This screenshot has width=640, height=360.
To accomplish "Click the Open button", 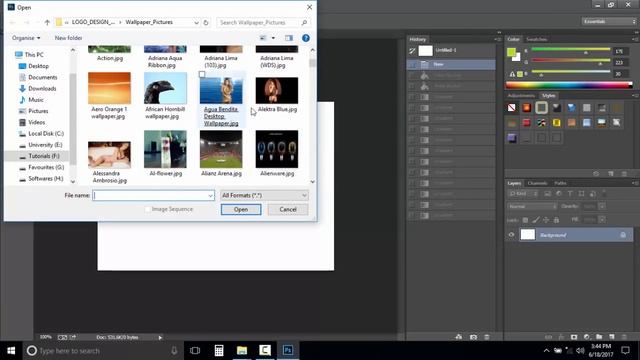I will 241,209.
